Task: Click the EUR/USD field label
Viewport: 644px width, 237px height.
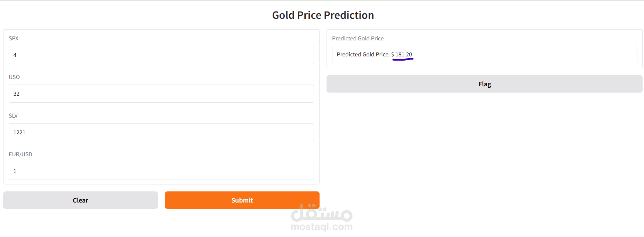Action: tap(21, 154)
